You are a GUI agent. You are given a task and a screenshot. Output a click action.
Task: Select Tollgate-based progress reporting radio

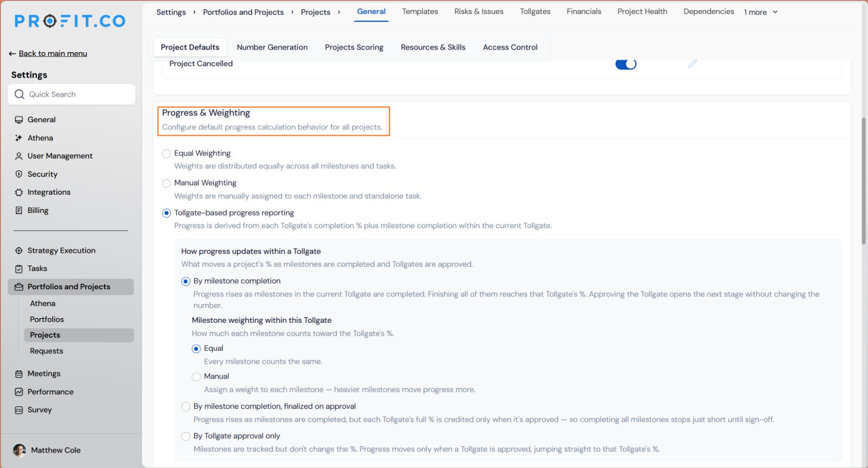pos(166,213)
